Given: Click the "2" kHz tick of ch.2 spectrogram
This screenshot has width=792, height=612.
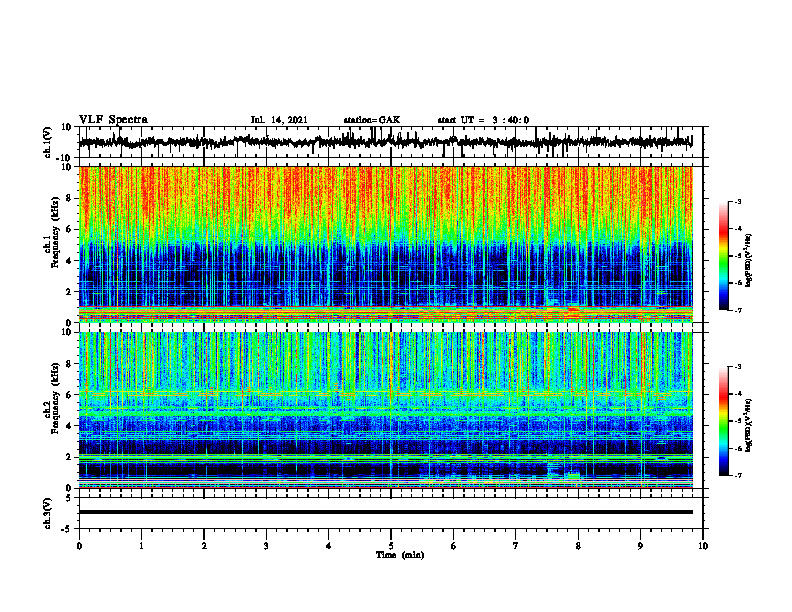Looking at the screenshot, I should point(69,457).
